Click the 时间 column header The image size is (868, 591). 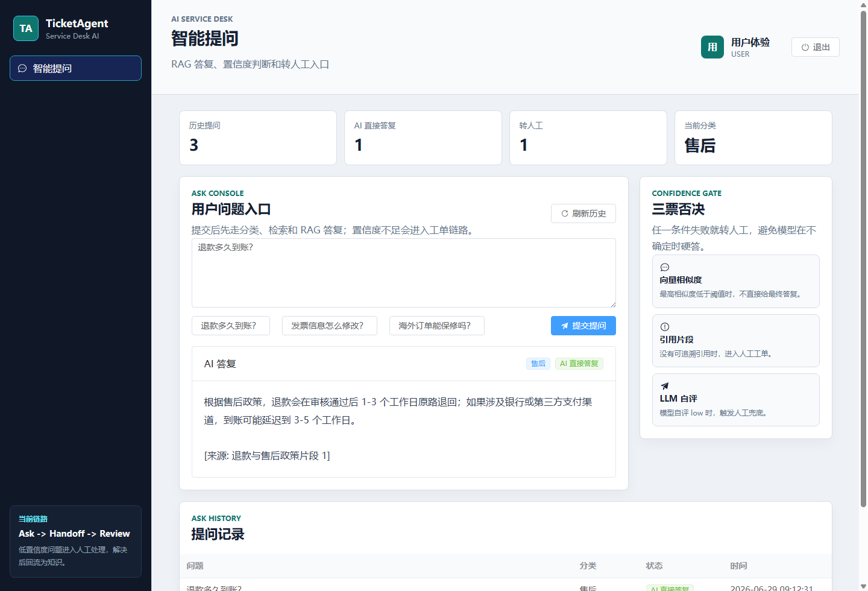[738, 566]
